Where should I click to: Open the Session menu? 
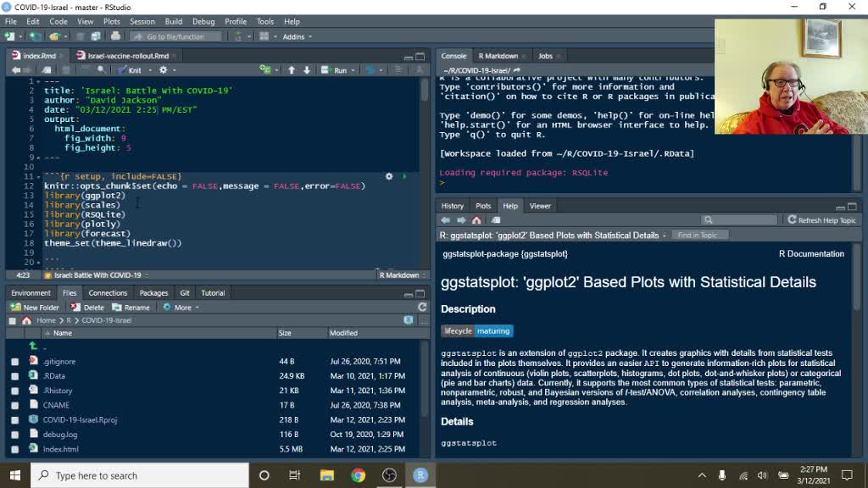pyautogui.click(x=142, y=21)
